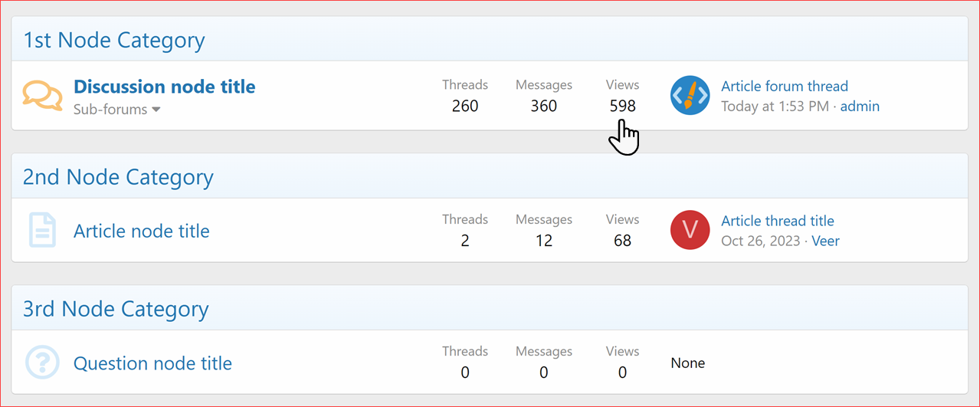Viewport: 980px width, 407px height.
Task: Click the red V avatar for Veer
Action: (690, 231)
